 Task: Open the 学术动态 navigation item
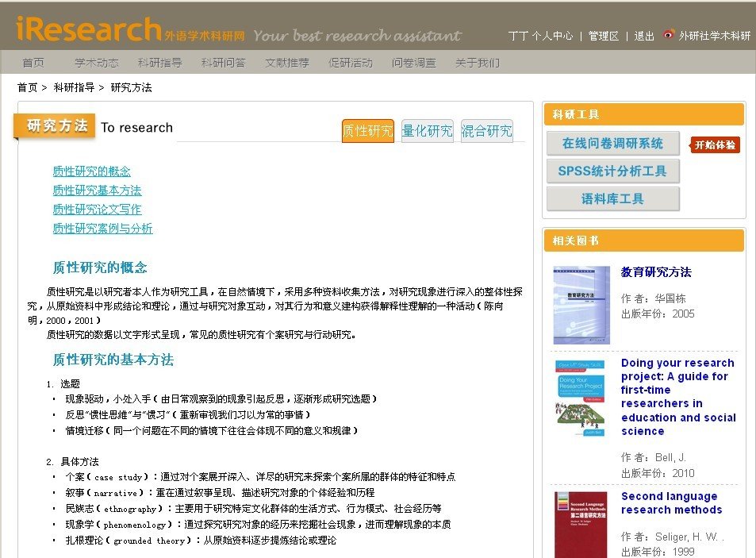point(97,63)
